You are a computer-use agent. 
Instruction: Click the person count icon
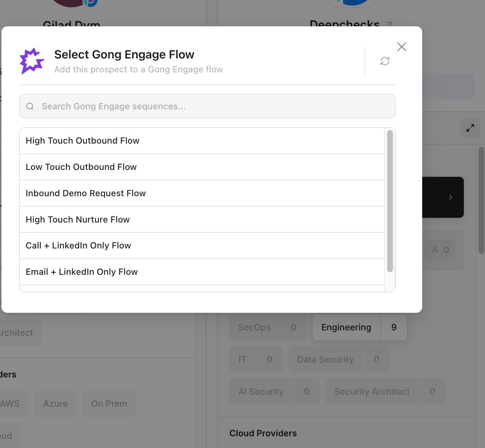(x=435, y=250)
